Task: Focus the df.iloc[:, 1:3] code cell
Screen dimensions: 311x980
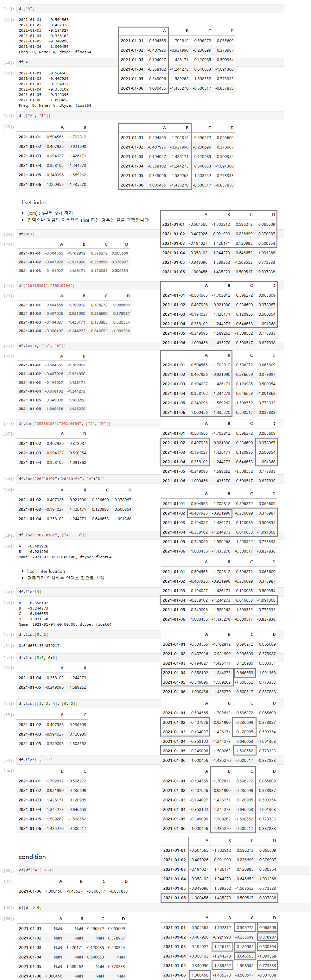Action: pos(88,760)
